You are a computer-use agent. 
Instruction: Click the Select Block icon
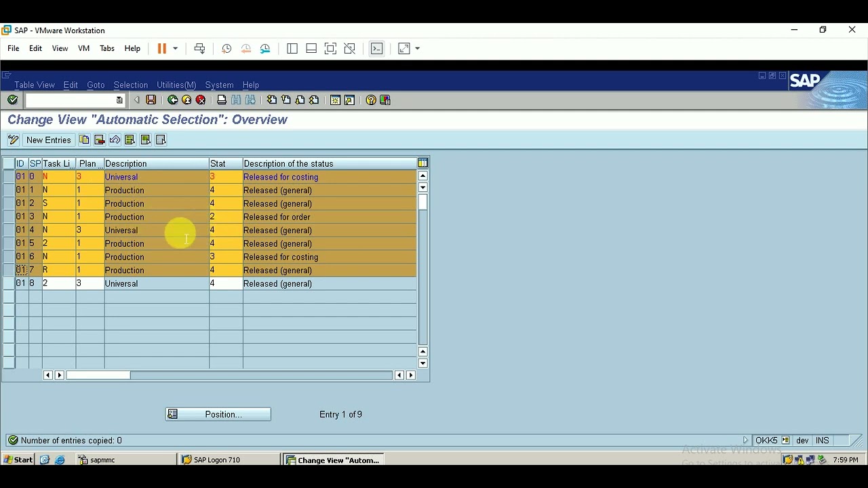(x=146, y=140)
